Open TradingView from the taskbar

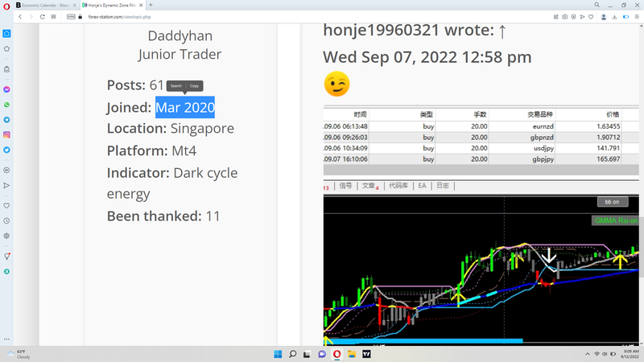click(366, 354)
